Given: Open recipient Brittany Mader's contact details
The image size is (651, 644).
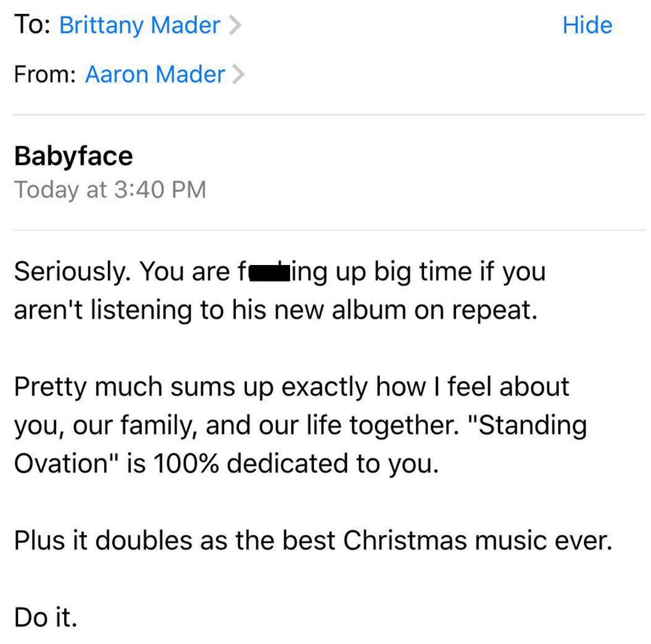Looking at the screenshot, I should coord(139,25).
